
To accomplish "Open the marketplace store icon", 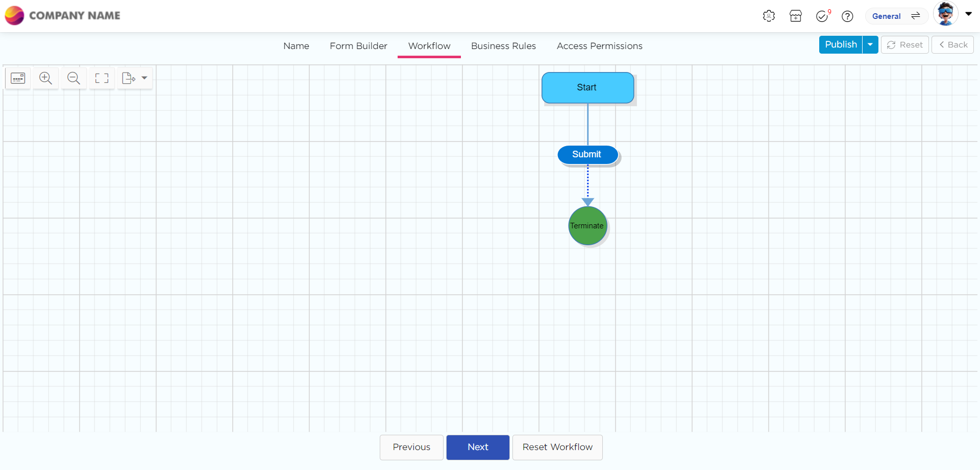I will pyautogui.click(x=795, y=16).
